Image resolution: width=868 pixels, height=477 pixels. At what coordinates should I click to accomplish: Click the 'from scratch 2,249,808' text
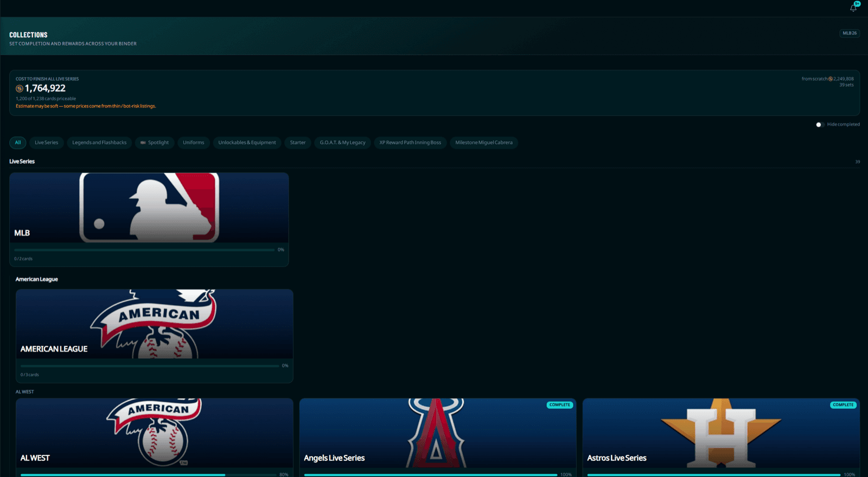coord(828,79)
